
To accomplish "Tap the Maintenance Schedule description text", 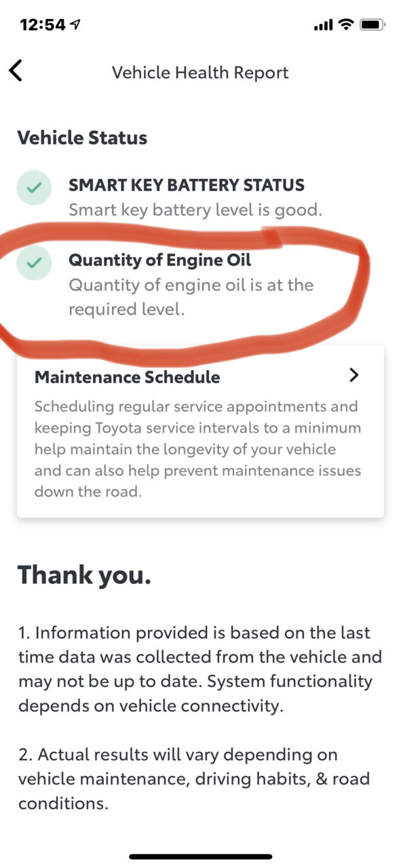I will coord(197,450).
